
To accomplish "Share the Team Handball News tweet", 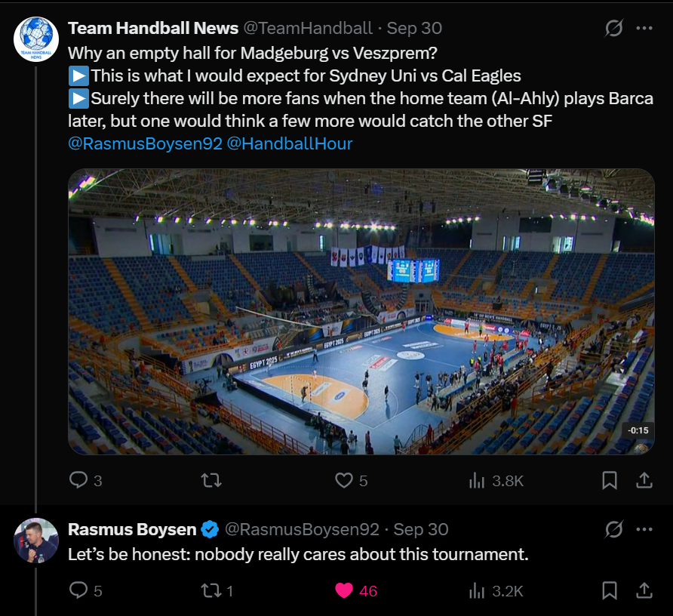I will pyautogui.click(x=644, y=480).
